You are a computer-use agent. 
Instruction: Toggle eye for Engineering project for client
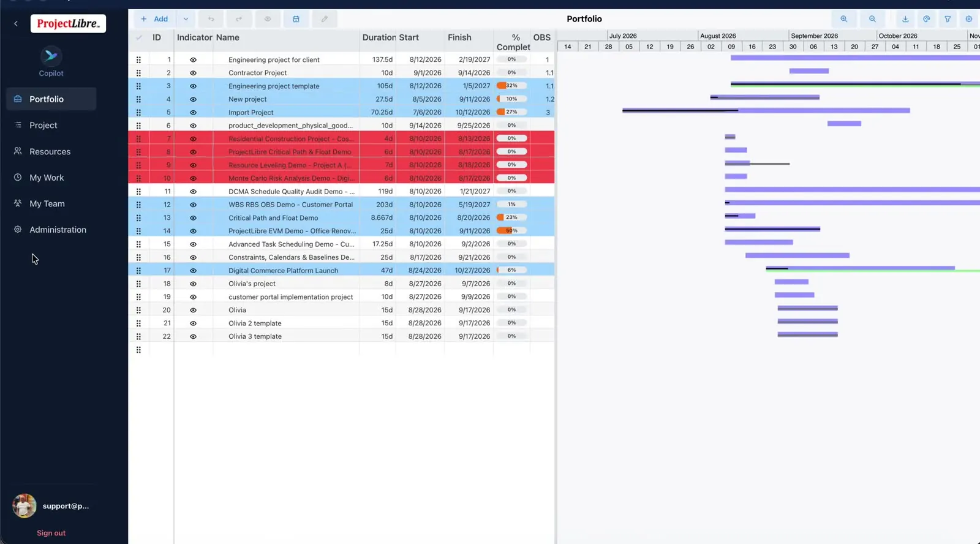193,60
